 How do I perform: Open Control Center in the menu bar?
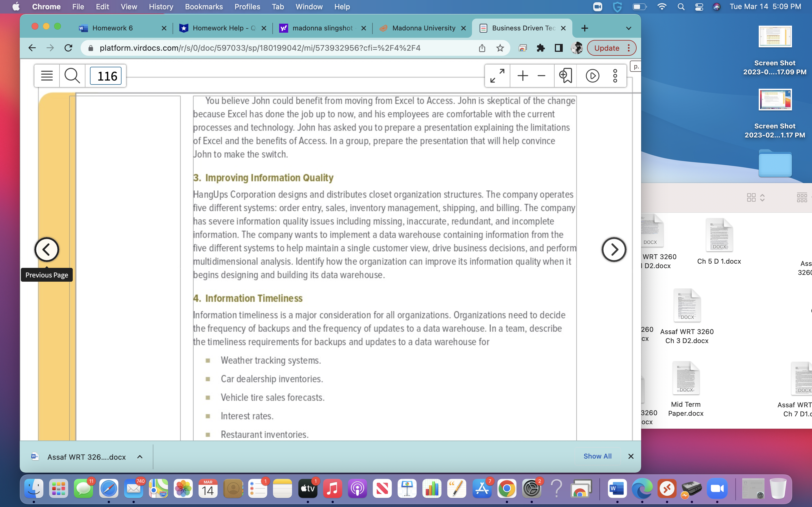(699, 6)
